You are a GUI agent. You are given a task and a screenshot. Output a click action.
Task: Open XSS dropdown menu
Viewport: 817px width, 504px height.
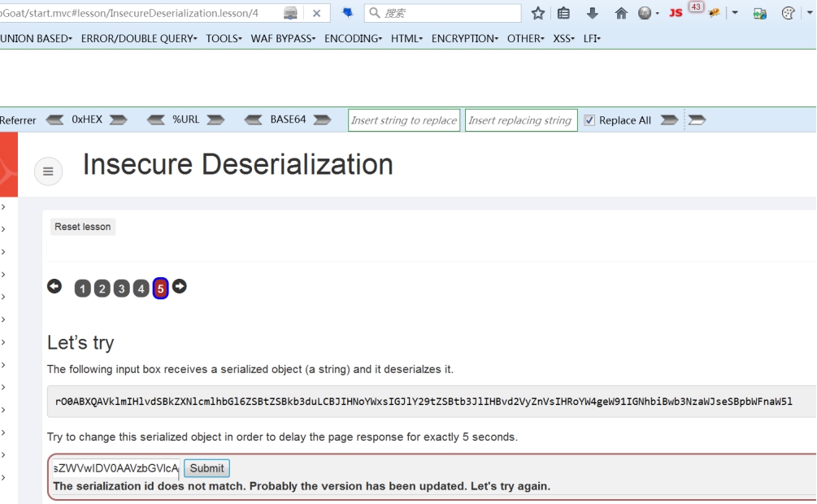click(564, 38)
